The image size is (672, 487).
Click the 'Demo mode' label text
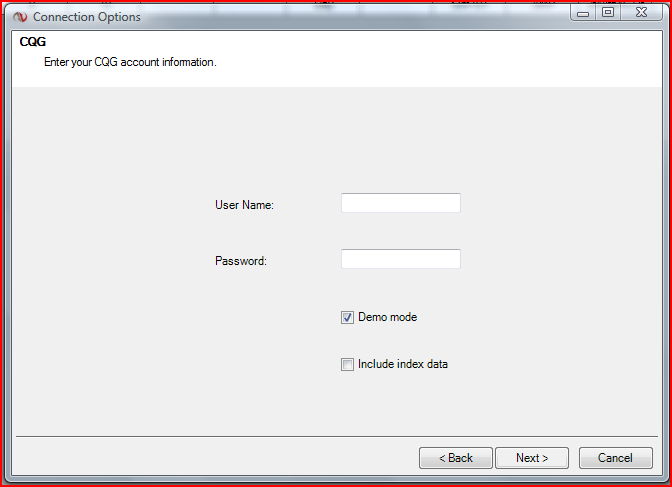387,317
